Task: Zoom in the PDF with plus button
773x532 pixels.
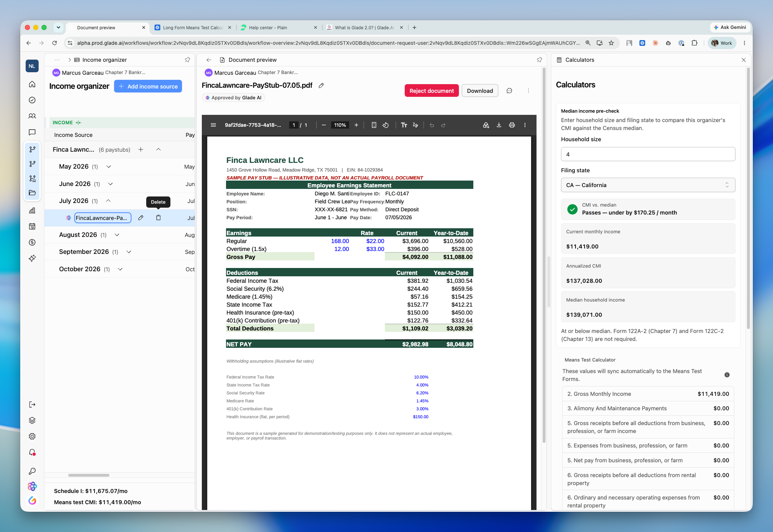Action: coord(356,125)
